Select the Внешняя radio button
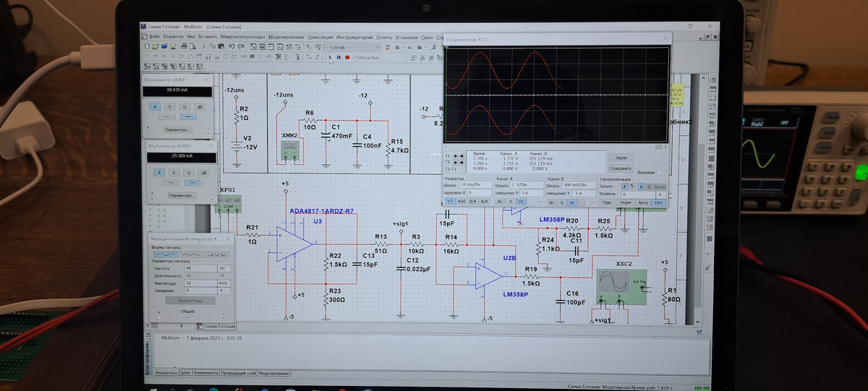 point(659,173)
